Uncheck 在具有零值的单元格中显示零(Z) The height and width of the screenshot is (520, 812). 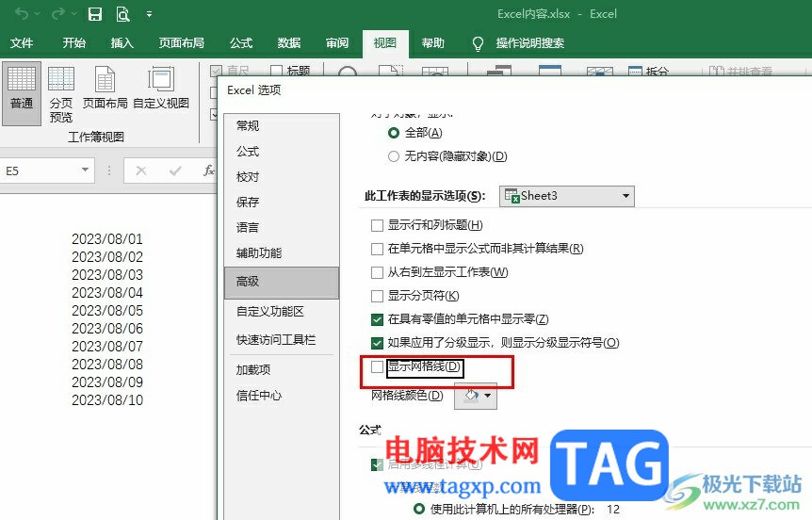[x=377, y=319]
